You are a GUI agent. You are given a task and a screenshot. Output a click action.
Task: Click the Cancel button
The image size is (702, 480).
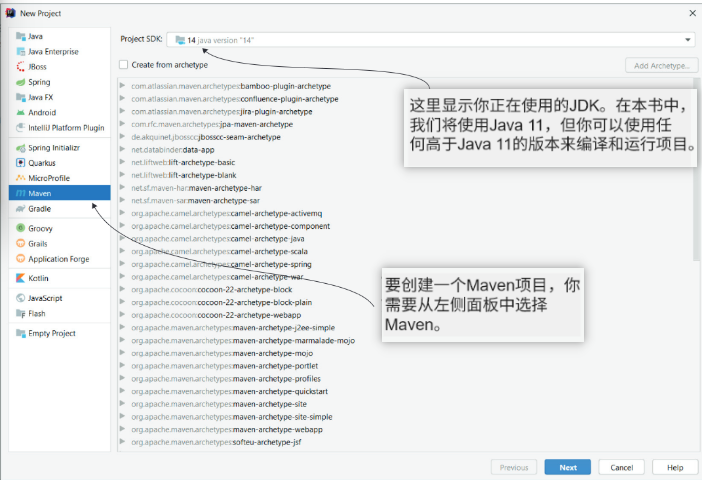621,467
